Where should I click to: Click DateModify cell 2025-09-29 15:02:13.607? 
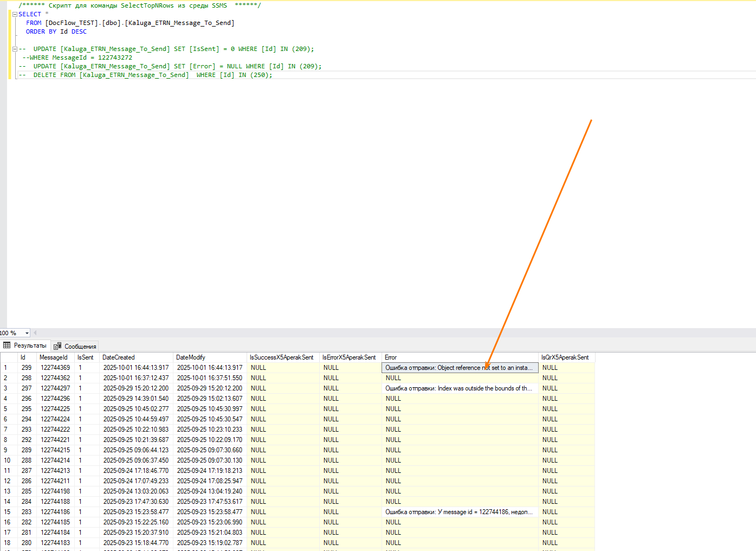pyautogui.click(x=210, y=399)
